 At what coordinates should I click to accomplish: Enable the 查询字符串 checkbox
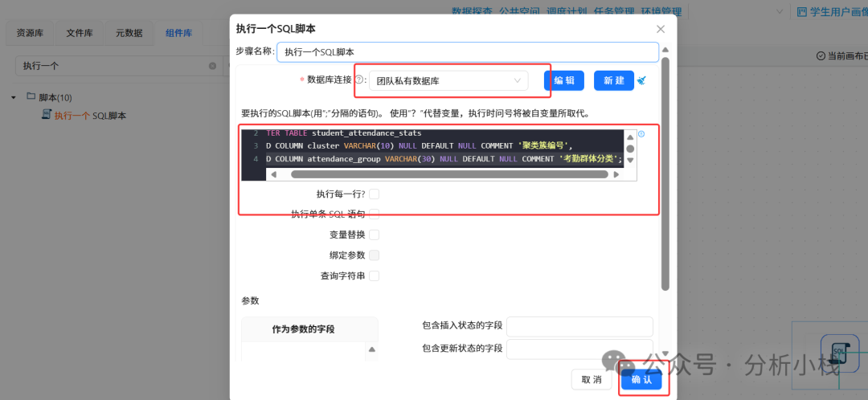tap(375, 276)
